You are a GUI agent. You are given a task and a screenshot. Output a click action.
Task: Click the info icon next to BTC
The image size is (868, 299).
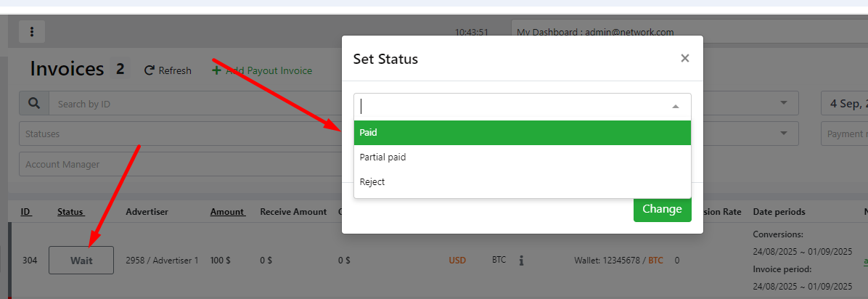(521, 260)
